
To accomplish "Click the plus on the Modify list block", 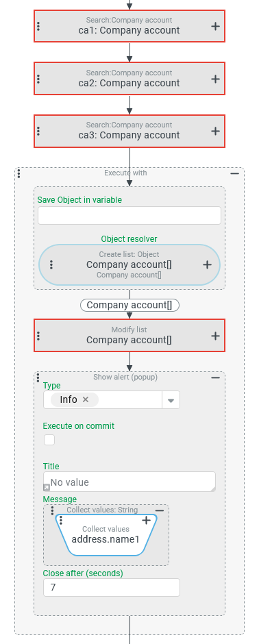I will [216, 336].
